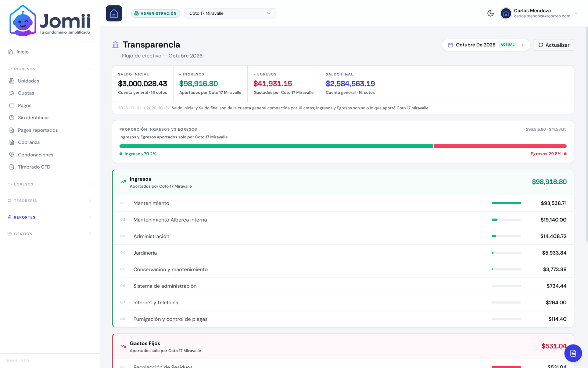
Task: Click Pagos reportados document icon
Action: point(11,130)
